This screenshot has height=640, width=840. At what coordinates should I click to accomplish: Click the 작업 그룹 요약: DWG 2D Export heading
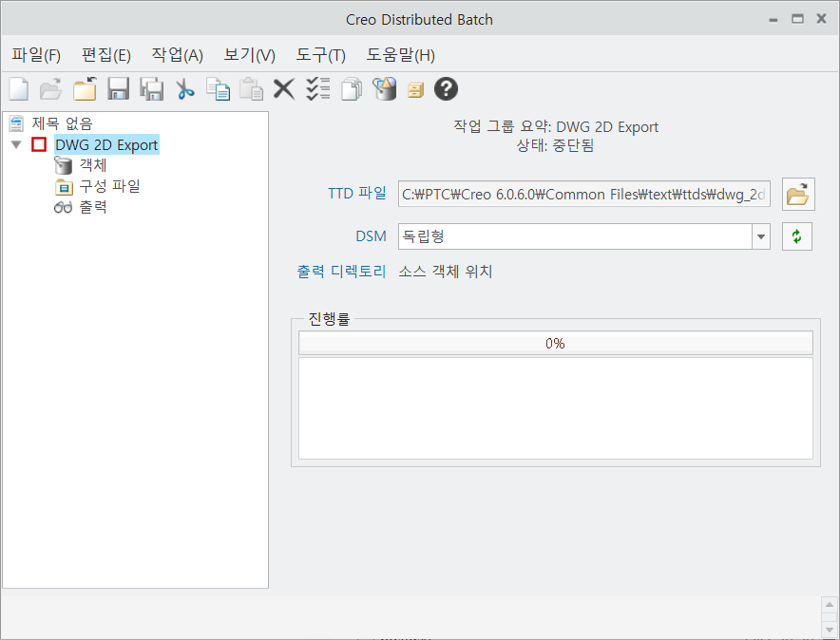coord(556,127)
